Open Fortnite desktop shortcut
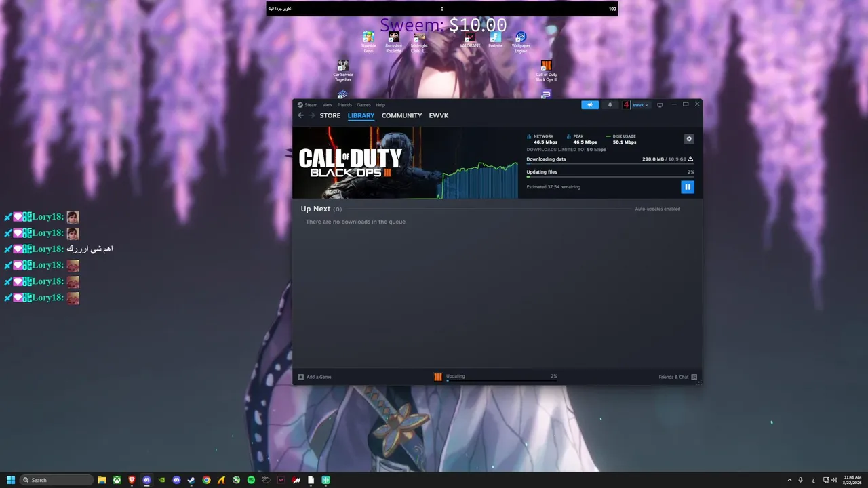This screenshot has width=868, height=488. click(x=496, y=41)
